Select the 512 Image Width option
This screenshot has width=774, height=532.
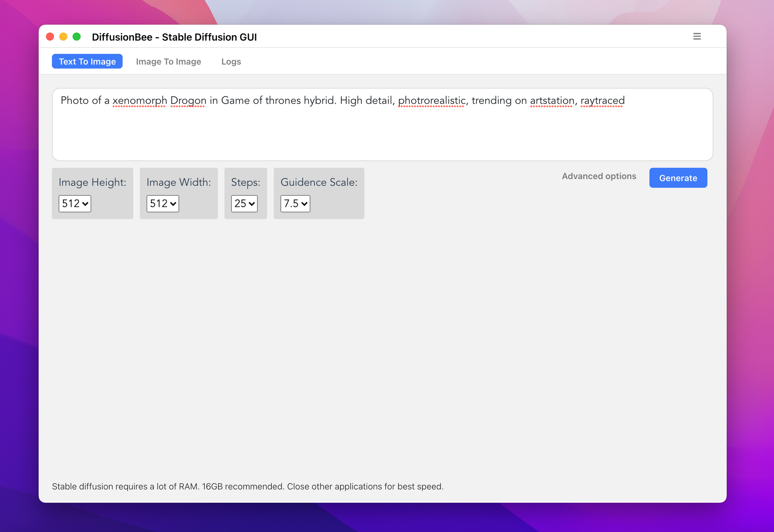coord(162,204)
